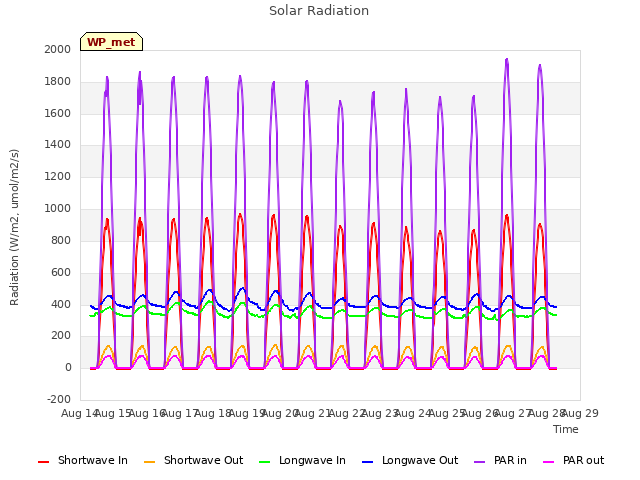Image resolution: width=640 pixels, height=480 pixels.
Task: Click the blue Longwave Out legend swatch
Action: point(367,462)
